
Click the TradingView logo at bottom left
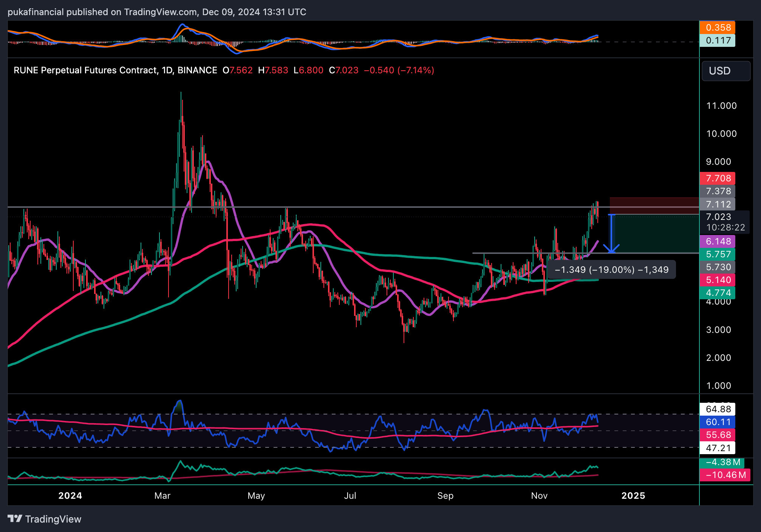click(x=45, y=519)
